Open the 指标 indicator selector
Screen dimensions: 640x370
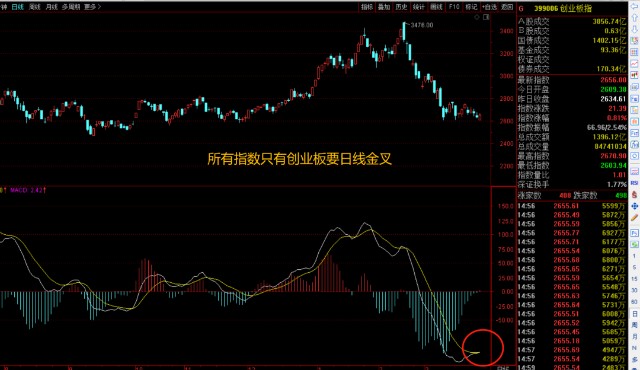click(367, 7)
